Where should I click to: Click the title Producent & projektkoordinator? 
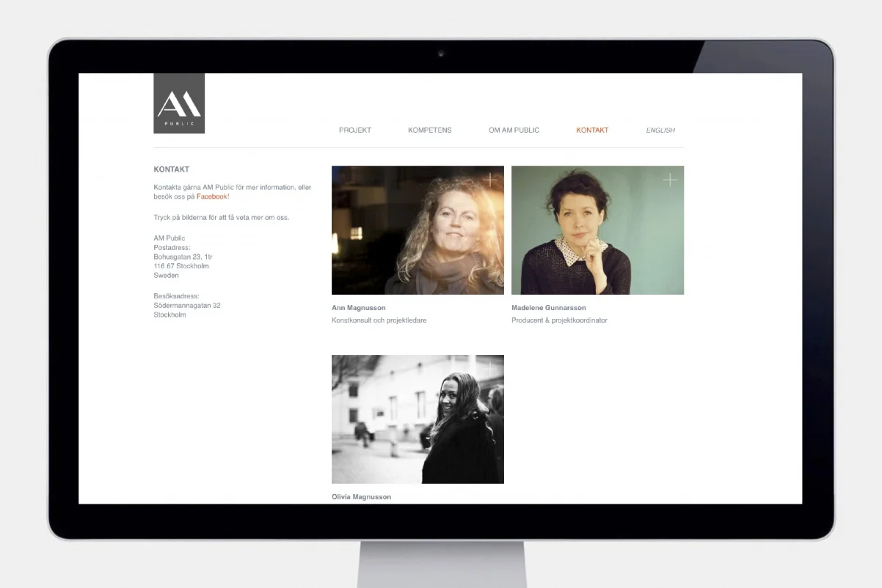click(x=561, y=320)
